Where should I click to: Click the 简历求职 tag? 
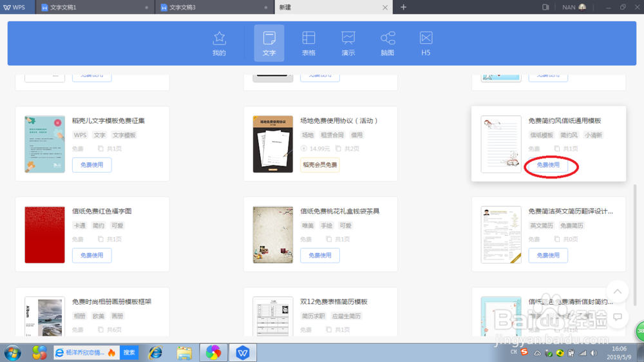pyautogui.click(x=314, y=316)
